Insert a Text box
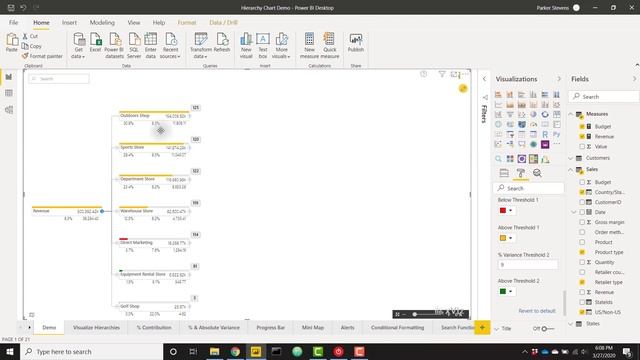Screen dimensions: 640x360 point(263,46)
